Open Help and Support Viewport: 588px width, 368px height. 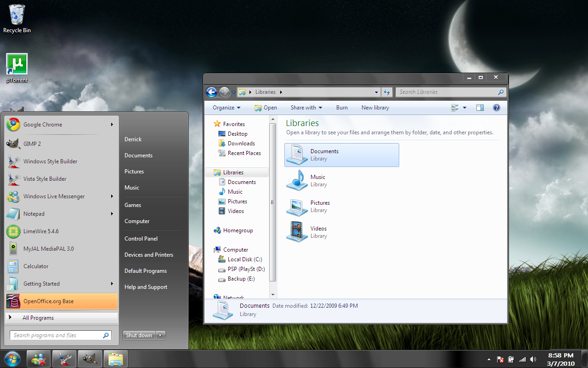click(x=146, y=287)
